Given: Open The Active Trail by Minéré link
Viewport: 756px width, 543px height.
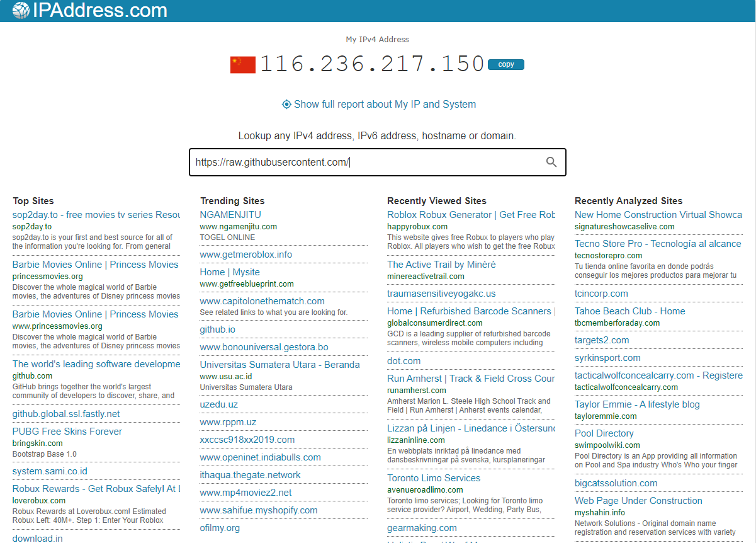Looking at the screenshot, I should tap(441, 265).
